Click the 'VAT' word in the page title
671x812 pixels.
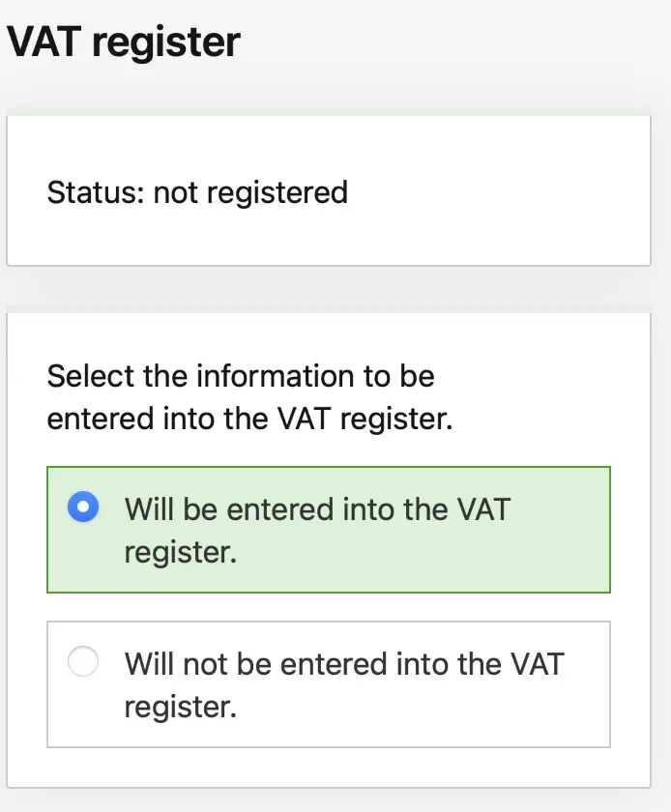pyautogui.click(x=44, y=41)
